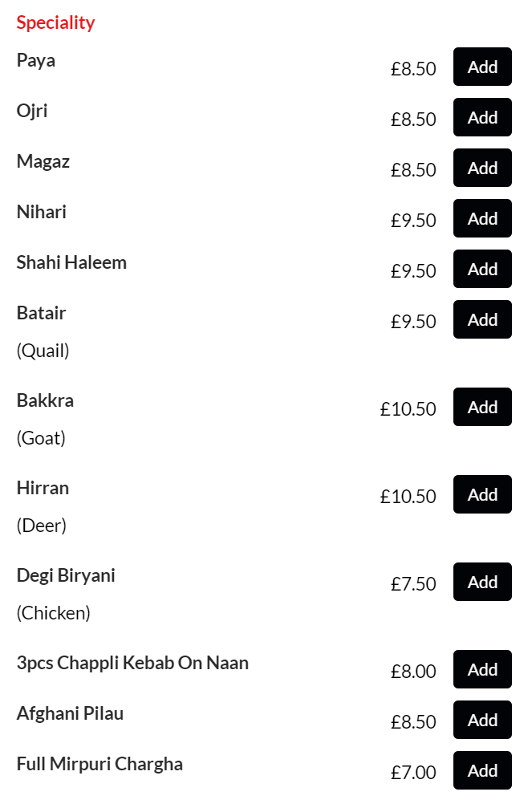
Task: Select the Speciality section heading
Action: click(x=55, y=22)
